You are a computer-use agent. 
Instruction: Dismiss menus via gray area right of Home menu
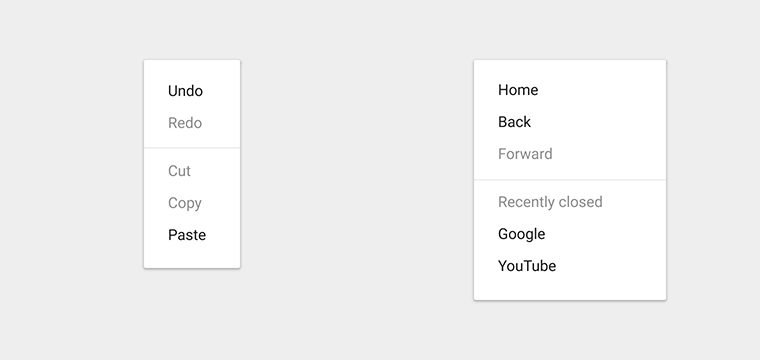[713, 179]
